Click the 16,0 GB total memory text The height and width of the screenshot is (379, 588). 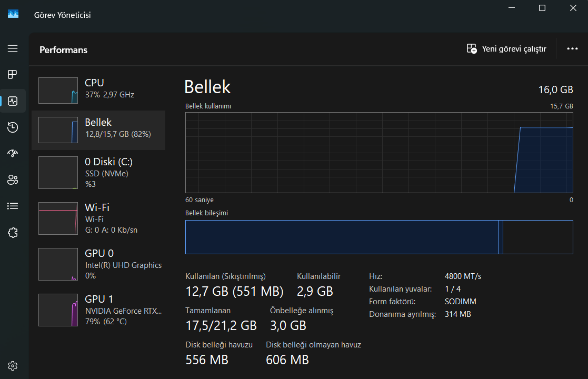[x=556, y=89]
